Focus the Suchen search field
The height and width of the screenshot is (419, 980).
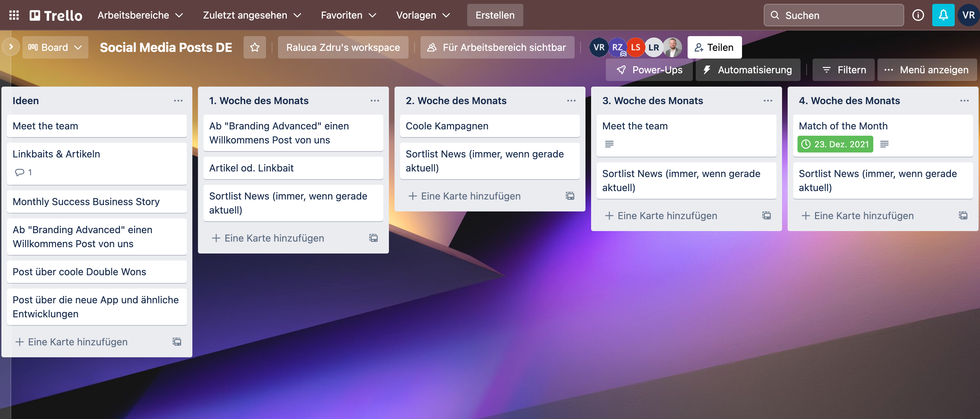834,15
